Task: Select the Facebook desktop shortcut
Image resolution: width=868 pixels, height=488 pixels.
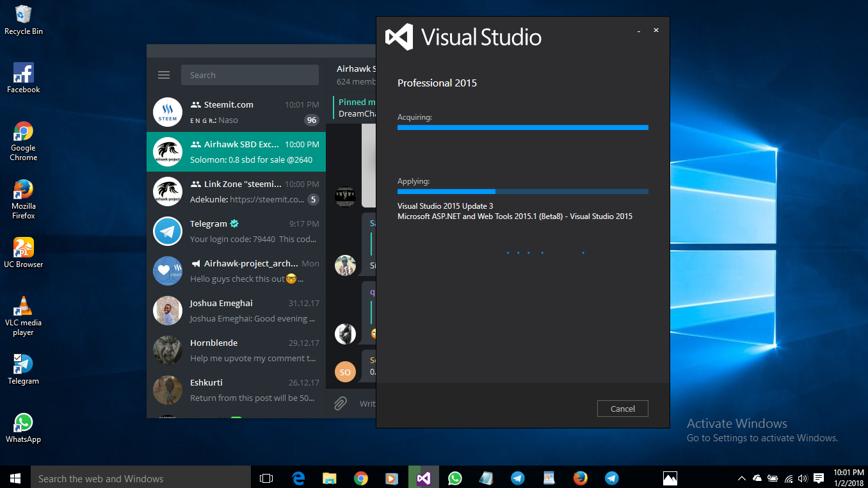Action: [24, 78]
